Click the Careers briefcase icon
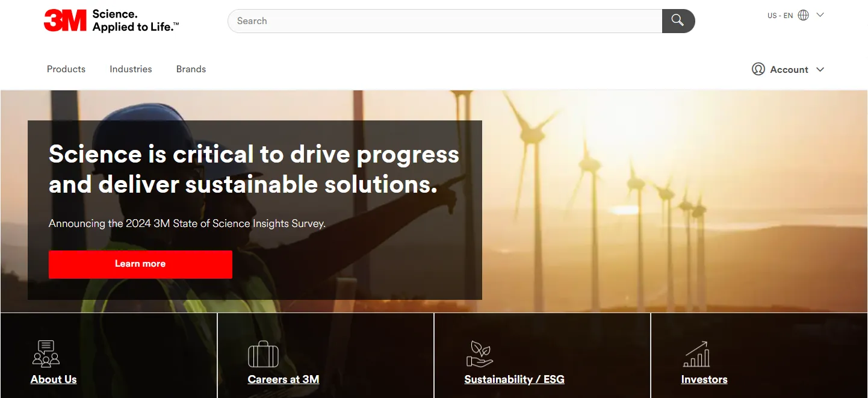Screen dimensions: 868x398 (263, 354)
